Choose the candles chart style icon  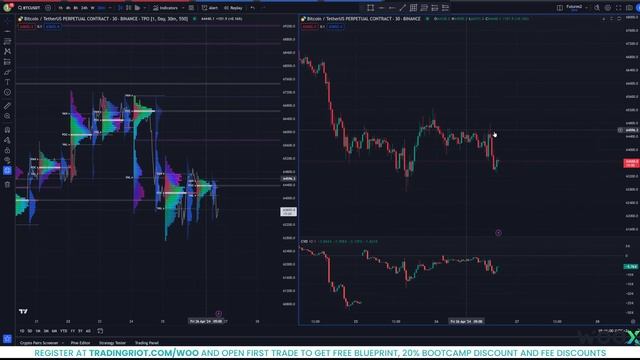(x=129, y=8)
